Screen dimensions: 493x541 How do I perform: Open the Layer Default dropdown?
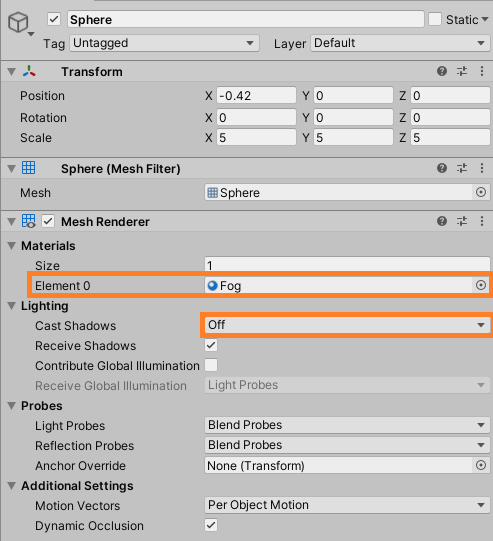click(400, 43)
